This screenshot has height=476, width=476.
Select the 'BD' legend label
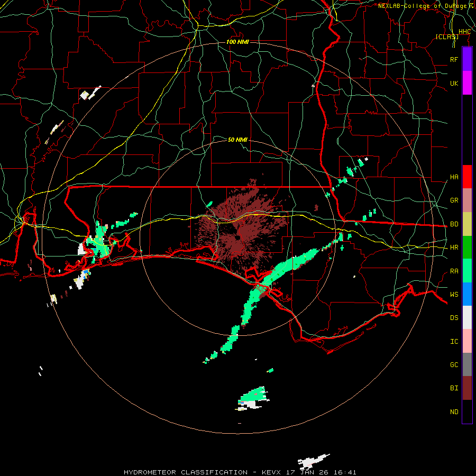[454, 224]
